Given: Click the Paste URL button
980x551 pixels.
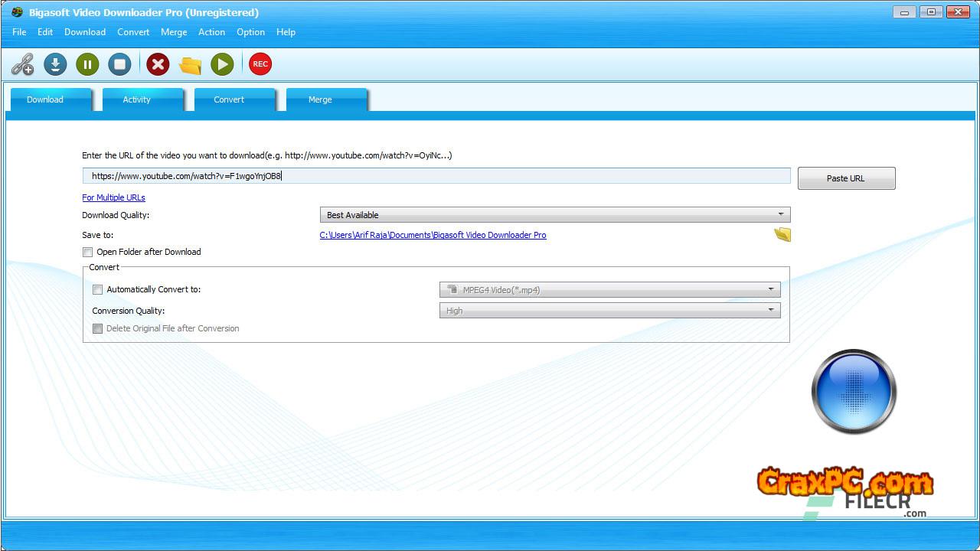Looking at the screenshot, I should pos(846,178).
